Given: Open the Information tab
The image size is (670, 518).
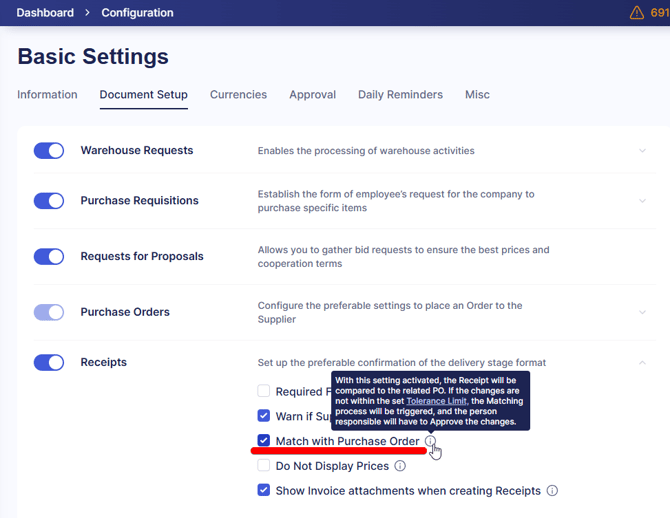Looking at the screenshot, I should (47, 94).
